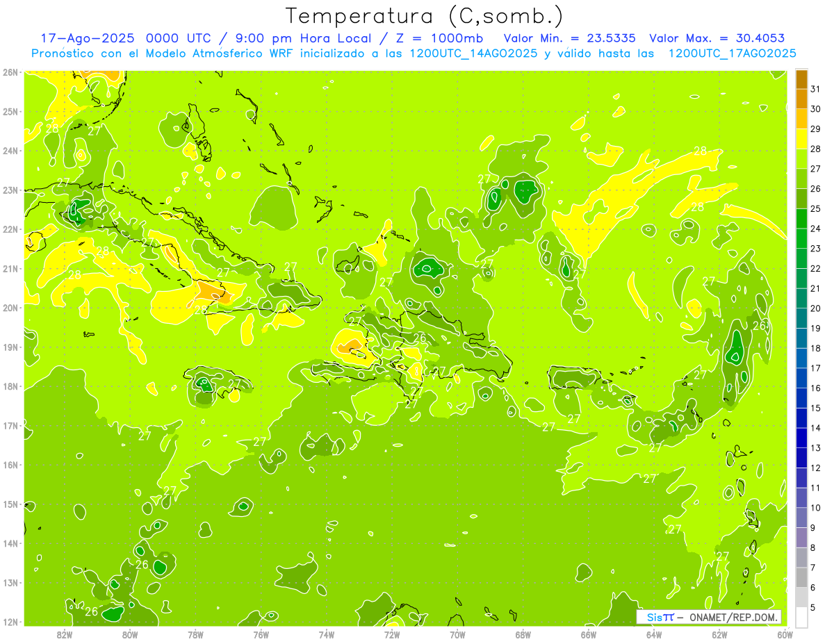The height and width of the screenshot is (644, 834).
Task: Select the "68W" longitude axis label
Action: [x=523, y=634]
